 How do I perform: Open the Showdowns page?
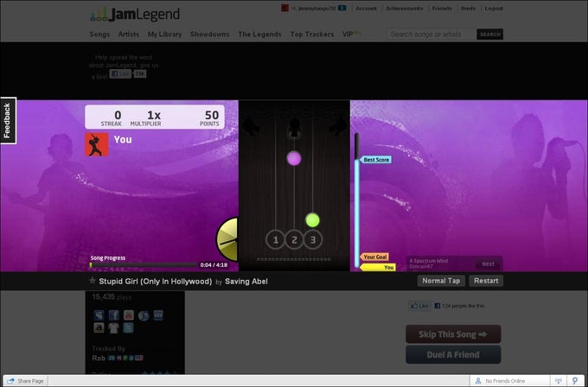[209, 34]
